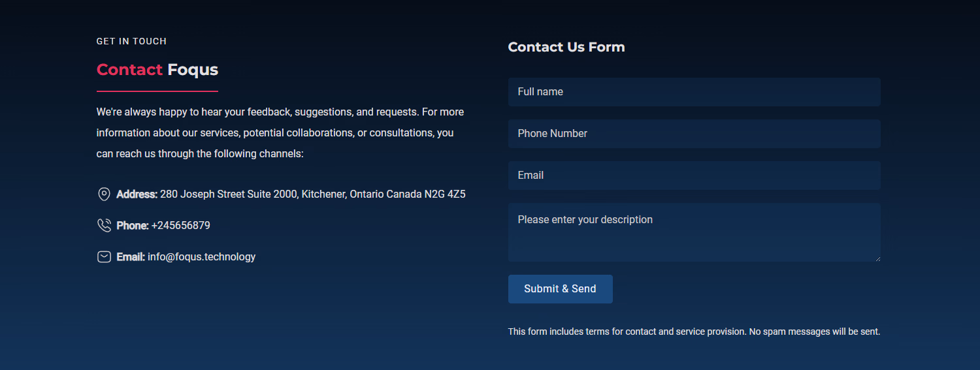
Task: Click the phone number +245656879
Action: click(181, 226)
